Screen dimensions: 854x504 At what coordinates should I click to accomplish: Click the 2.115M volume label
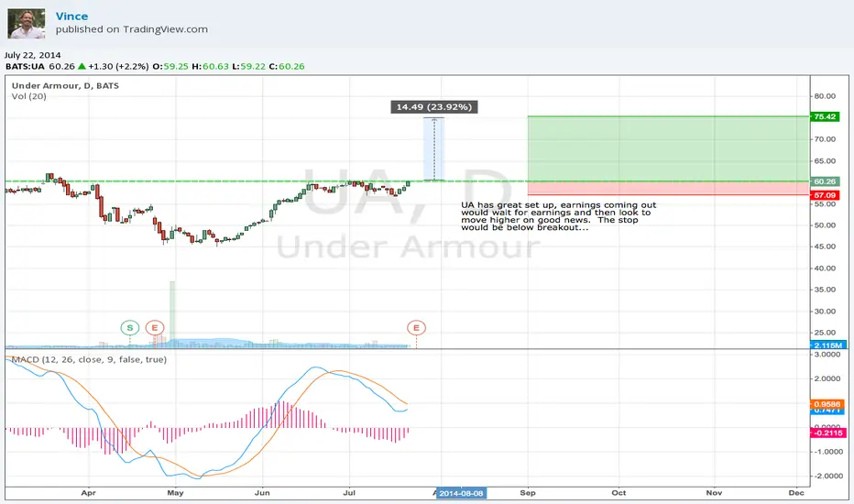tap(827, 345)
